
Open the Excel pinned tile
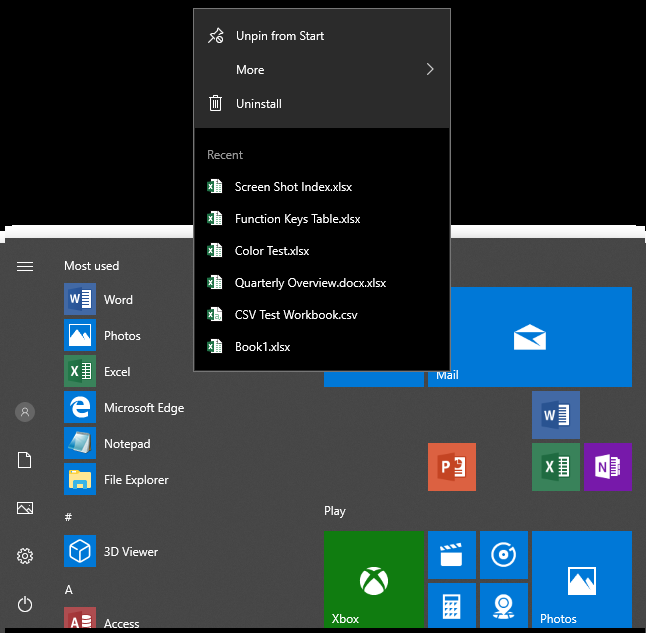coord(556,467)
